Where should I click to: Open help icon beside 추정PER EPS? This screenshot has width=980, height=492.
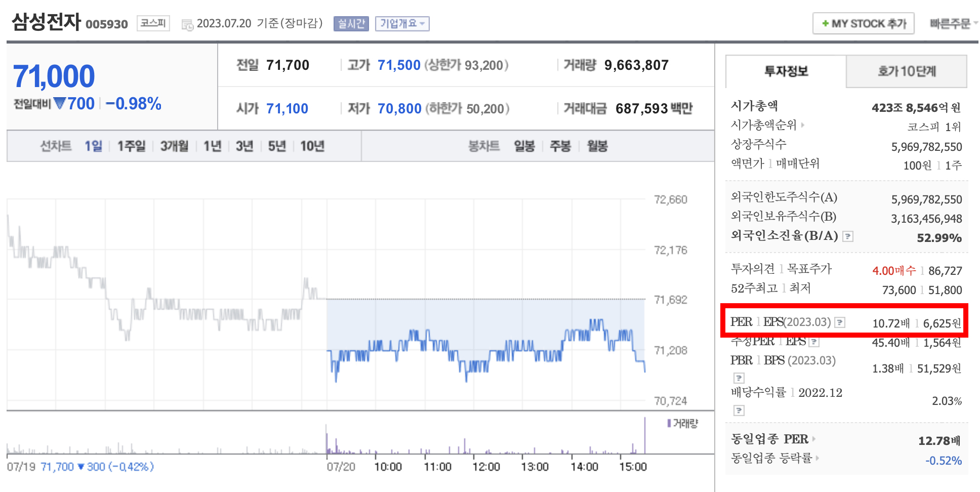[x=814, y=342]
